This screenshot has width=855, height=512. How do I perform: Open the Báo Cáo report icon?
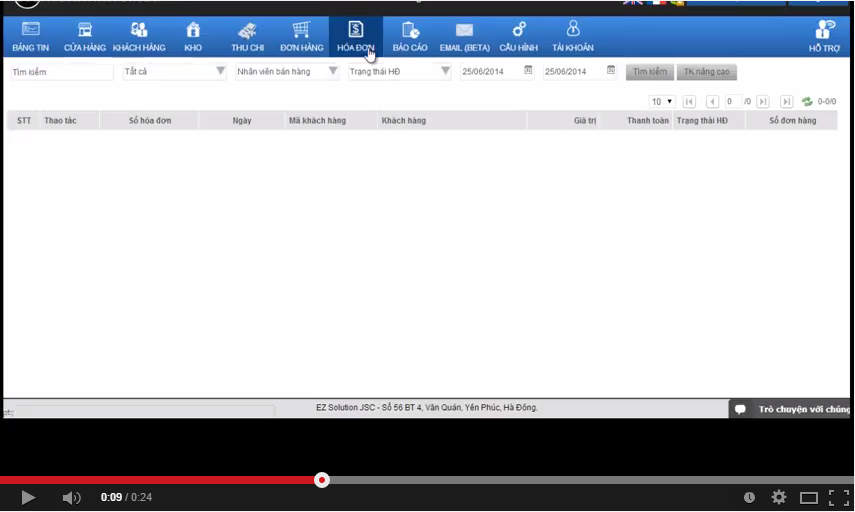coord(410,31)
